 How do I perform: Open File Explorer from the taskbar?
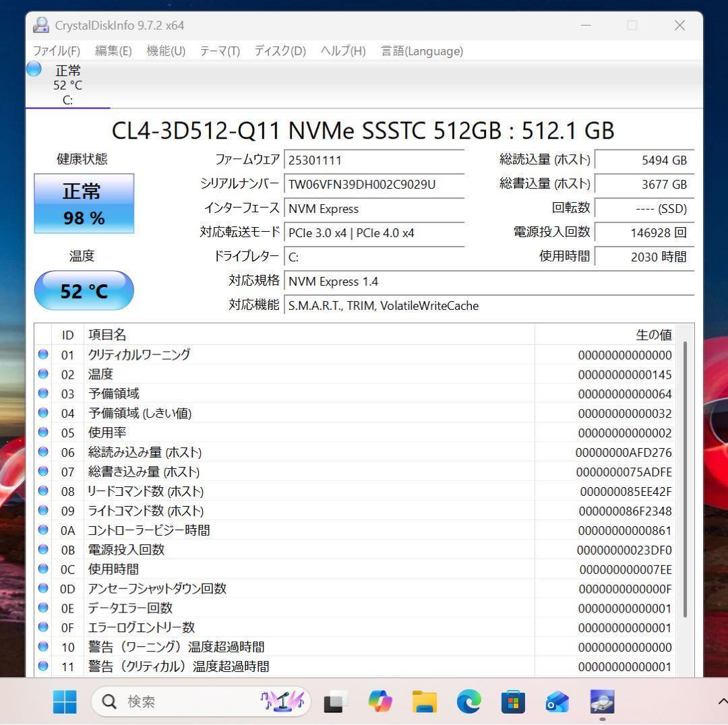coord(425,701)
